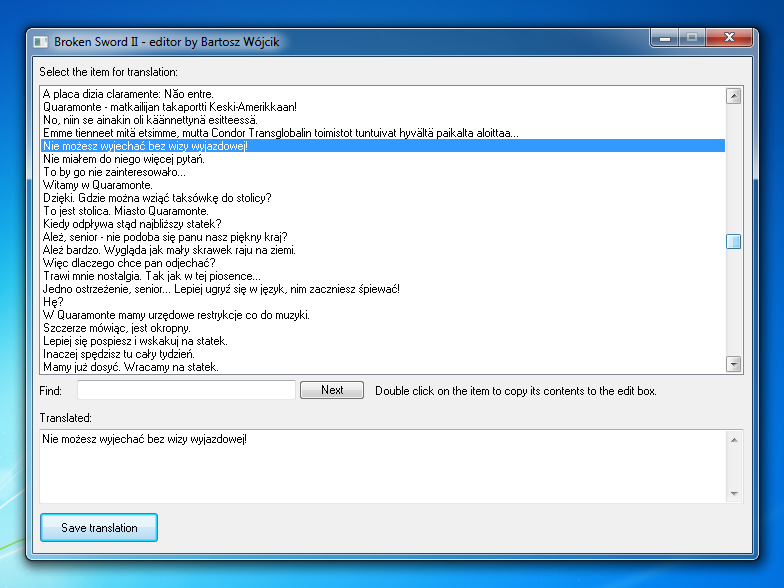This screenshot has width=784, height=588.
Task: Select "Witamy w Quaramonte."
Action: (x=382, y=185)
